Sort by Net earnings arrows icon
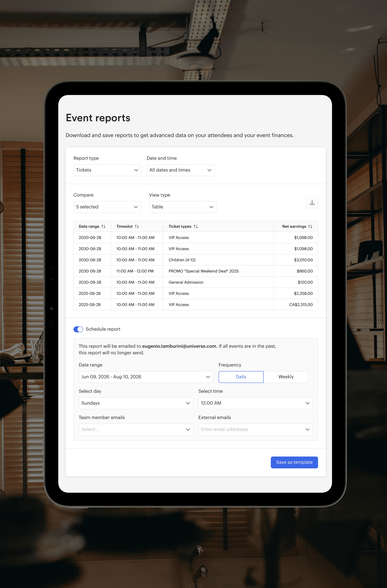The width and height of the screenshot is (387, 588). [x=310, y=227]
